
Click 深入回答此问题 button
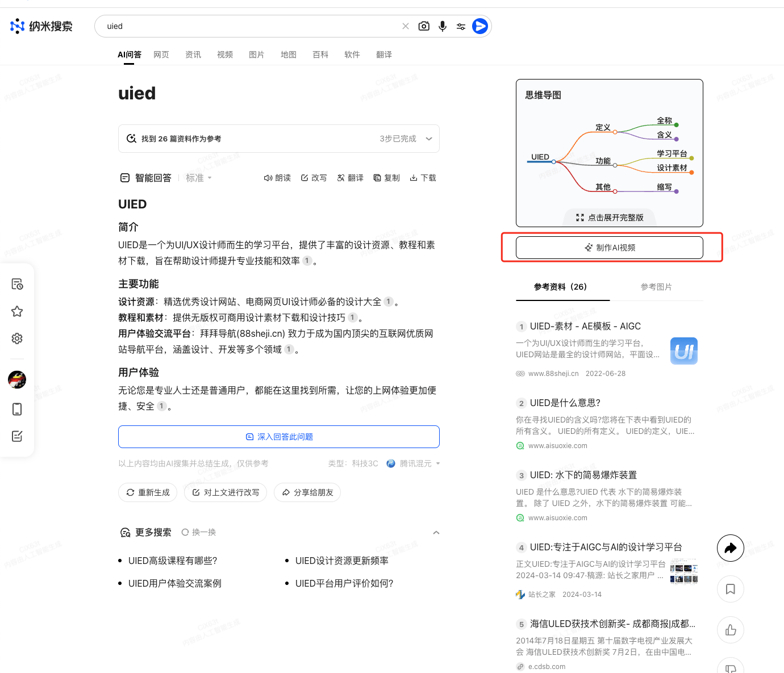pos(279,437)
